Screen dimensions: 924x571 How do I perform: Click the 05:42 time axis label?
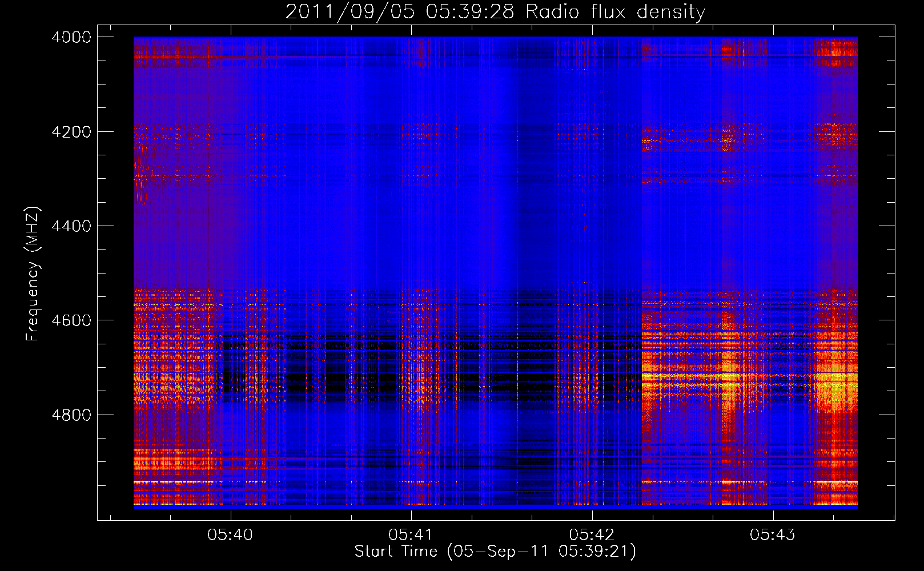coord(592,534)
